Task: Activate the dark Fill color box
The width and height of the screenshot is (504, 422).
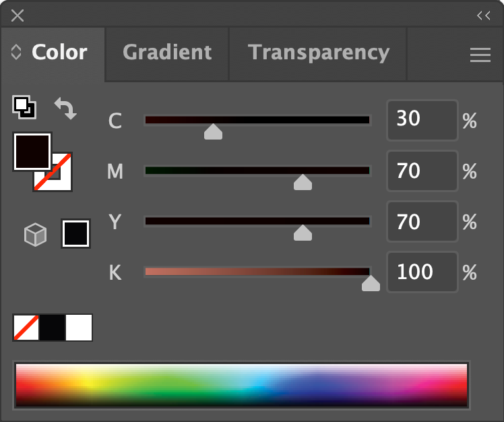Action: (31, 151)
